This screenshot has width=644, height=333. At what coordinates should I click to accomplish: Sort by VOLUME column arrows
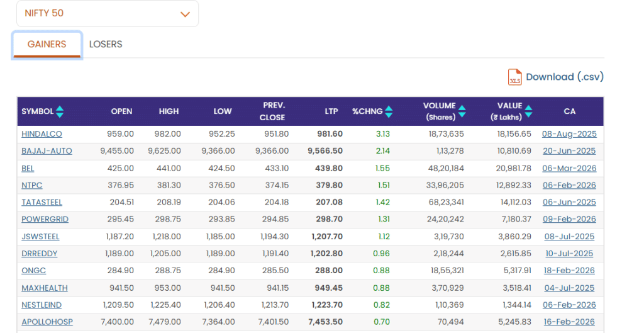[x=462, y=111]
